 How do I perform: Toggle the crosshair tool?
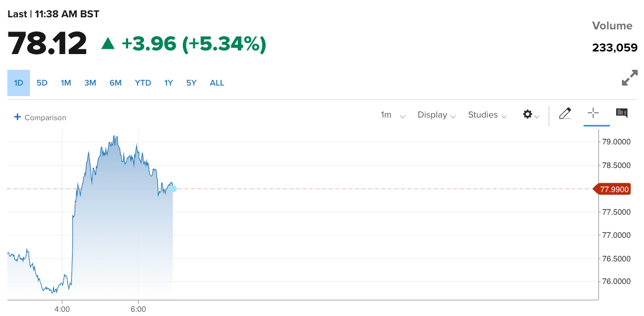click(593, 113)
